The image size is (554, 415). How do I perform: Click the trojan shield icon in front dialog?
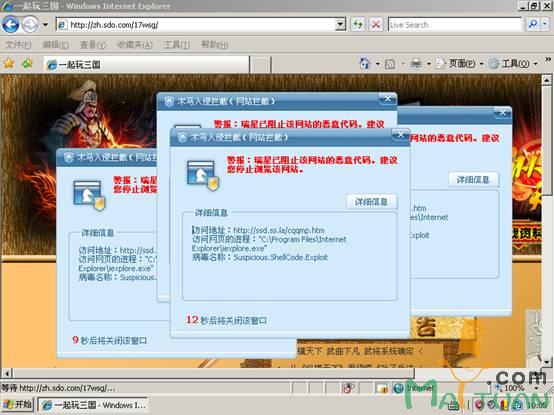click(202, 175)
